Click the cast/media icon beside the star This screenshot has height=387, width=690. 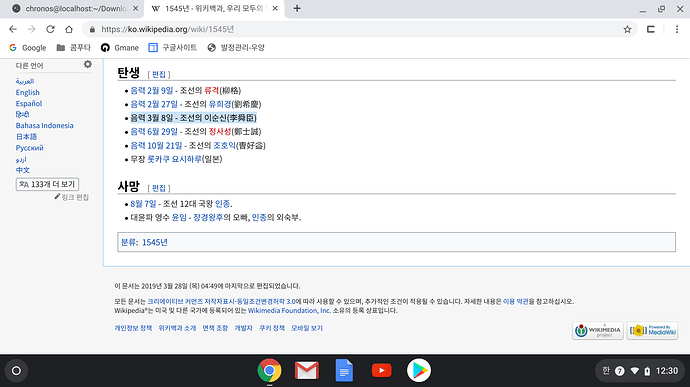(651, 29)
